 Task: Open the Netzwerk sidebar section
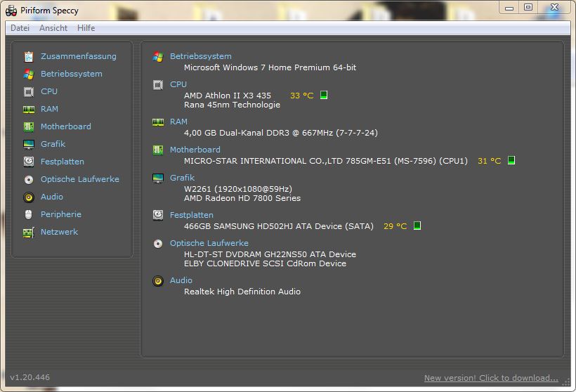59,232
